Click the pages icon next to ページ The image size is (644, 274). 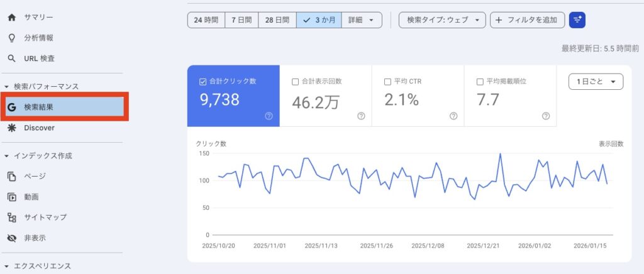pyautogui.click(x=11, y=177)
